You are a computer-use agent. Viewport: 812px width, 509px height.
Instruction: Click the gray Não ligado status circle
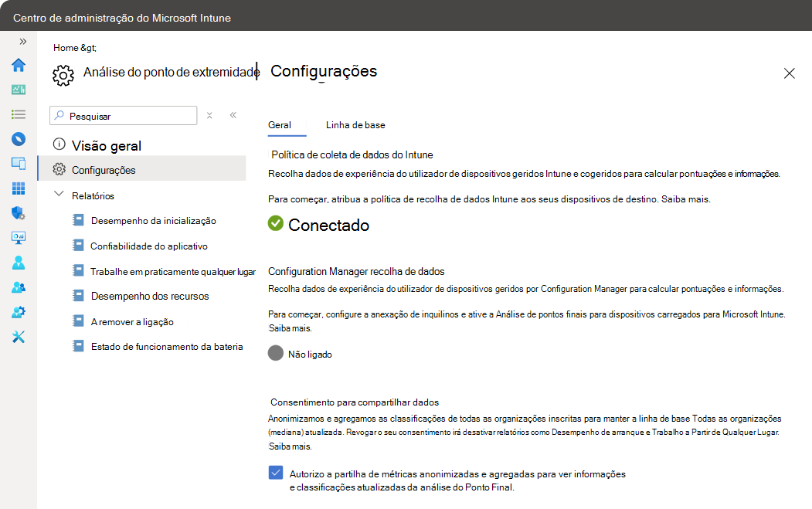click(x=276, y=353)
